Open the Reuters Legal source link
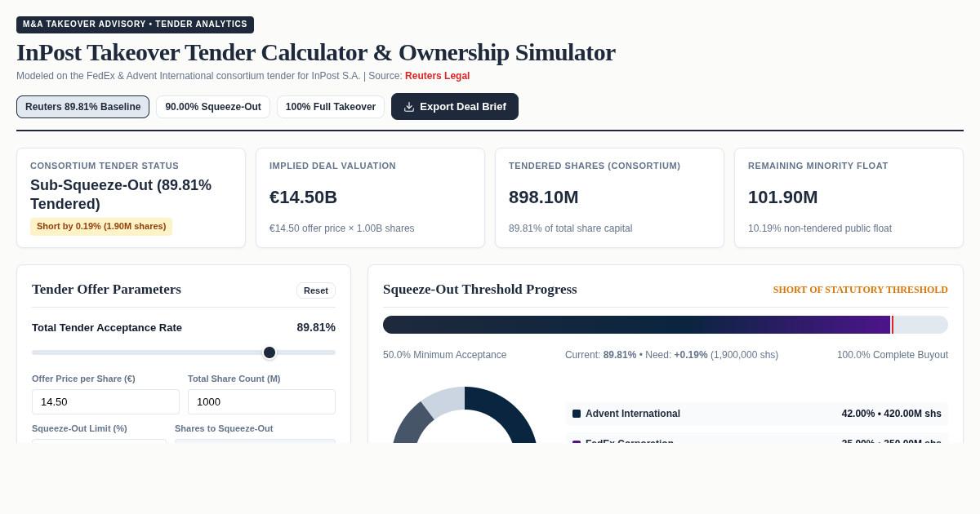The width and height of the screenshot is (980, 514). click(437, 76)
